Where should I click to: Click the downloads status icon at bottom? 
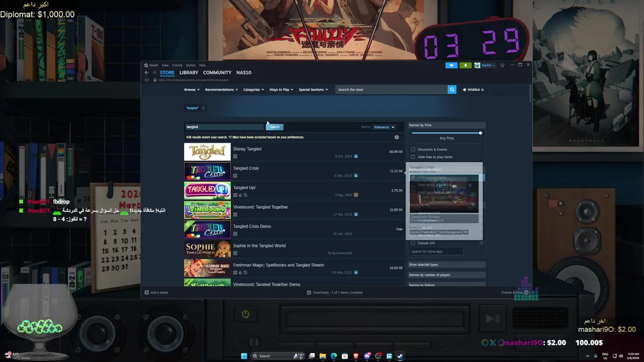[x=309, y=292]
